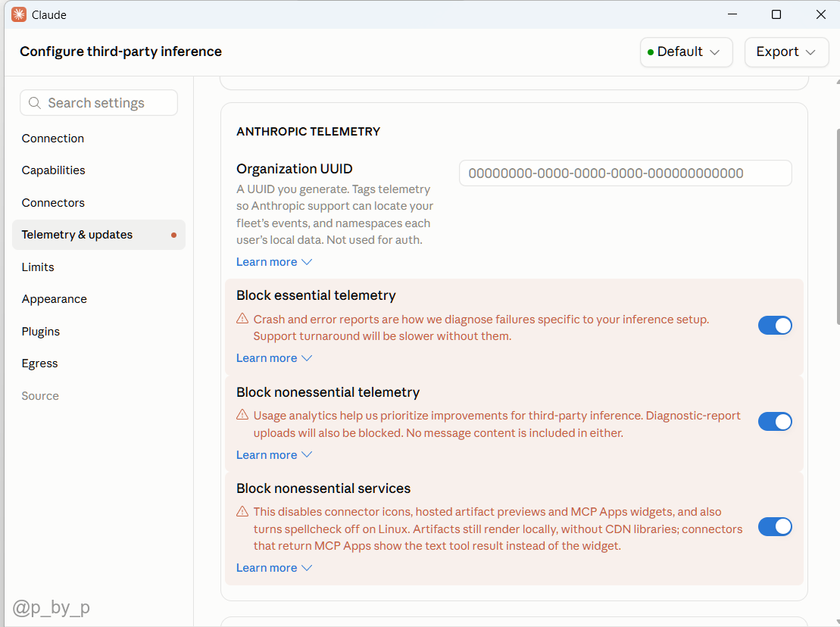Screen dimensions: 840x627
Task: Click the Organization UUID label
Action: click(x=294, y=169)
